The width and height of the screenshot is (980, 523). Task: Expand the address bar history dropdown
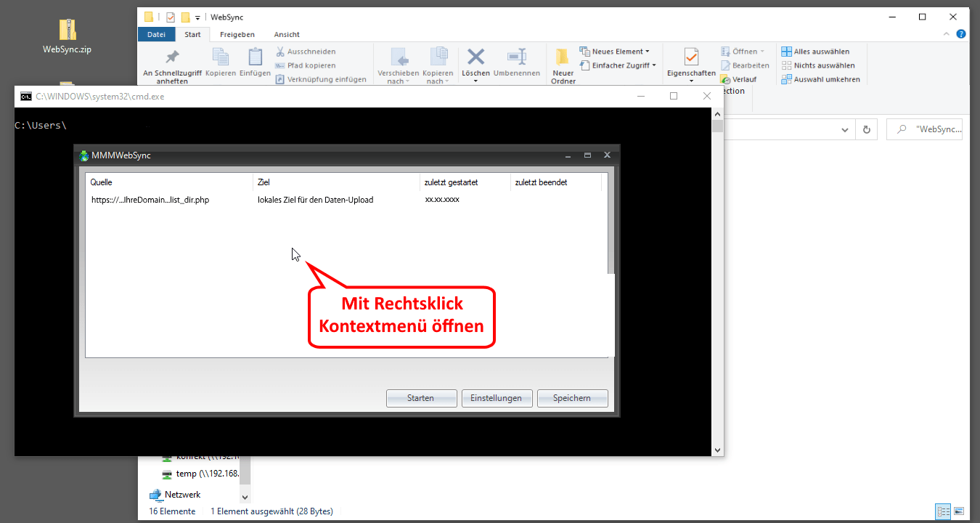click(845, 130)
